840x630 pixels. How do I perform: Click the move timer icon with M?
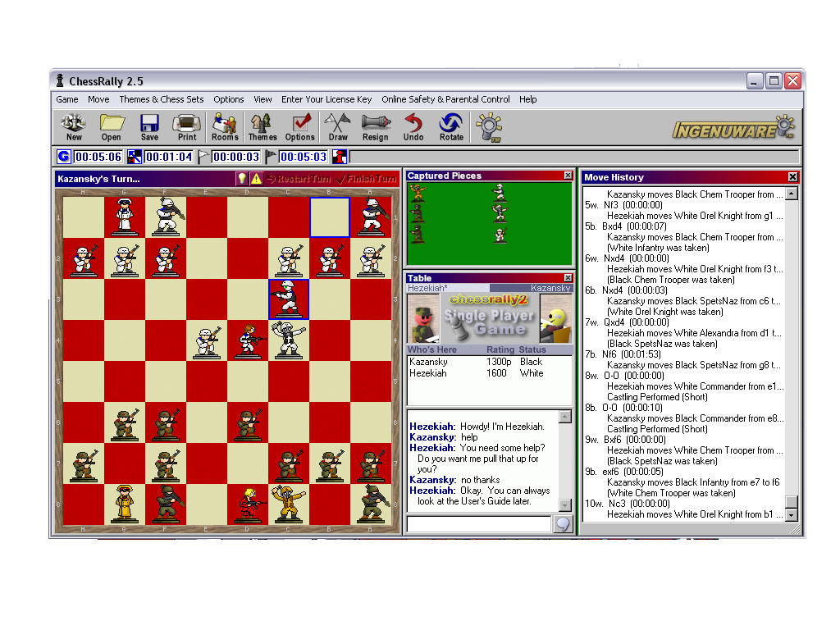point(135,157)
